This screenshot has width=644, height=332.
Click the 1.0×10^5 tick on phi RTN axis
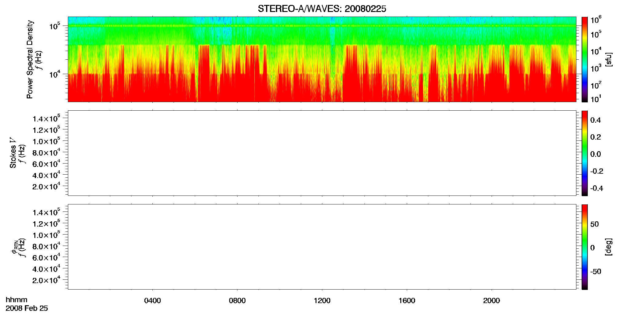(46, 235)
